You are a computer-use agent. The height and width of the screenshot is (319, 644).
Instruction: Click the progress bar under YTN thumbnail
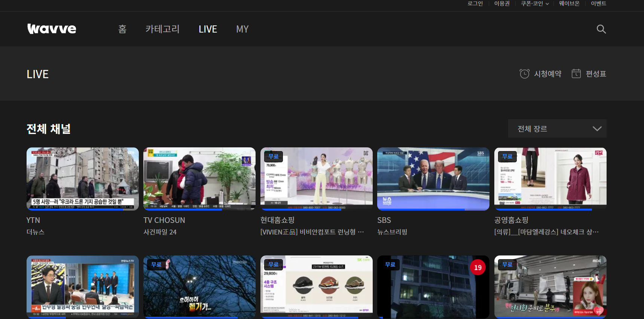83,209
